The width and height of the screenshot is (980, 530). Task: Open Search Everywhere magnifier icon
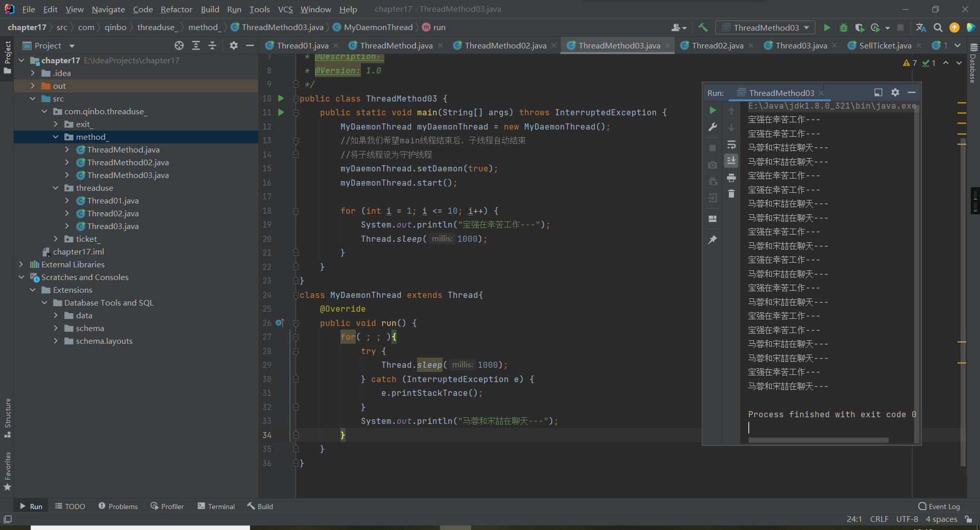tap(938, 28)
